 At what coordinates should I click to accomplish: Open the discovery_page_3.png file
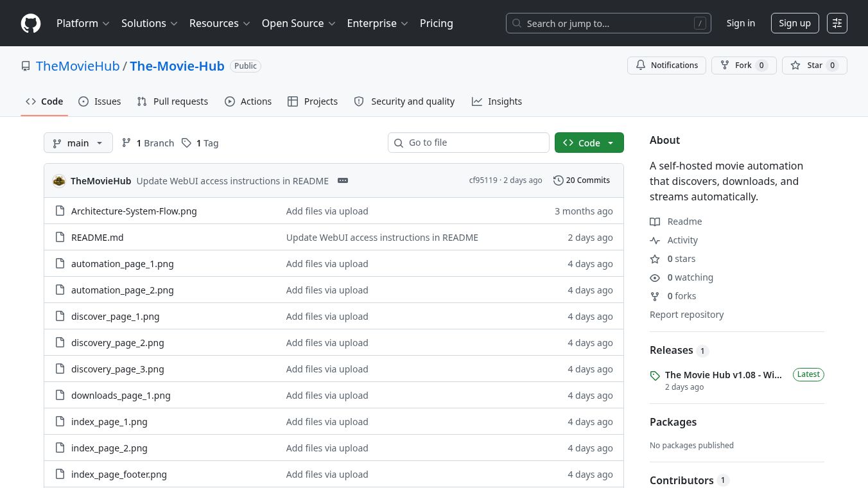pos(117,369)
